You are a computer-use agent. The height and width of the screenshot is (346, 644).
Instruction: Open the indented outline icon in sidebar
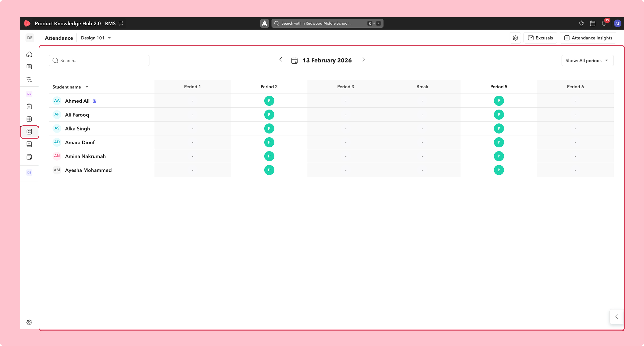29,79
